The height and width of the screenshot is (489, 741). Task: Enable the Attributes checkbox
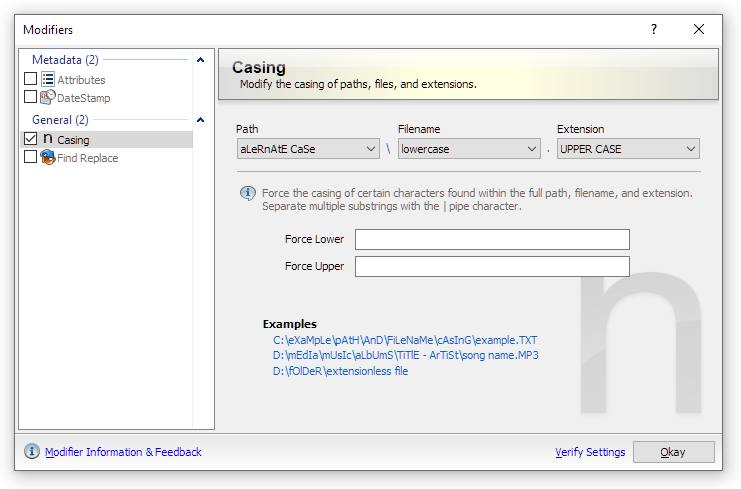[30, 79]
